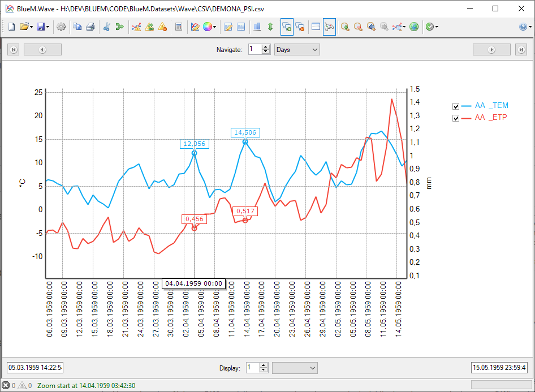Image resolution: width=535 pixels, height=392 pixels.
Task: Click the Copy to clipboard icon
Action: point(77,27)
